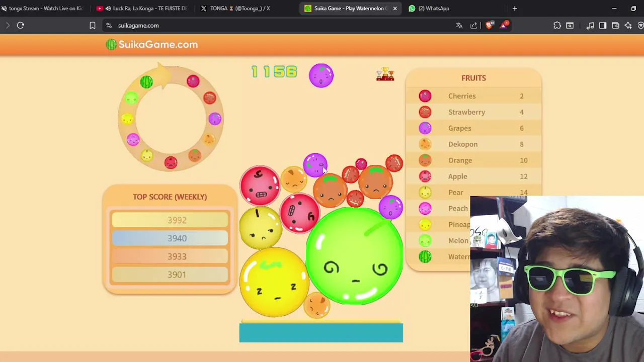Viewport: 644px width, 362px height.
Task: Click the Cherries icon in the Fruits list
Action: [425, 96]
